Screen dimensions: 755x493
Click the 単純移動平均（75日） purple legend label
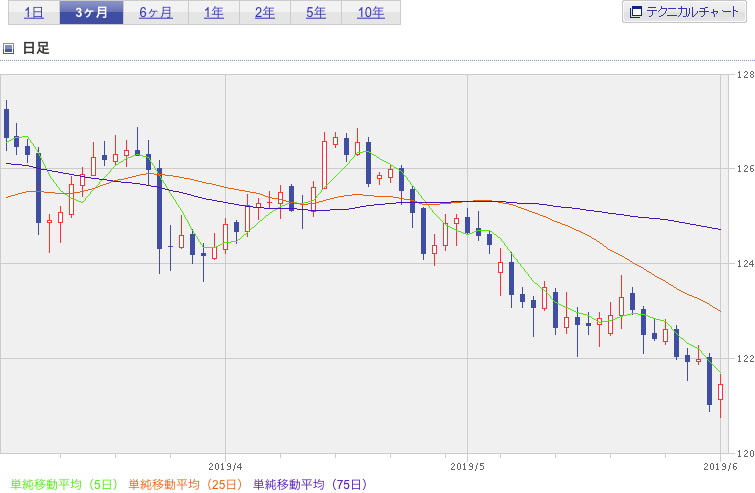coord(310,484)
